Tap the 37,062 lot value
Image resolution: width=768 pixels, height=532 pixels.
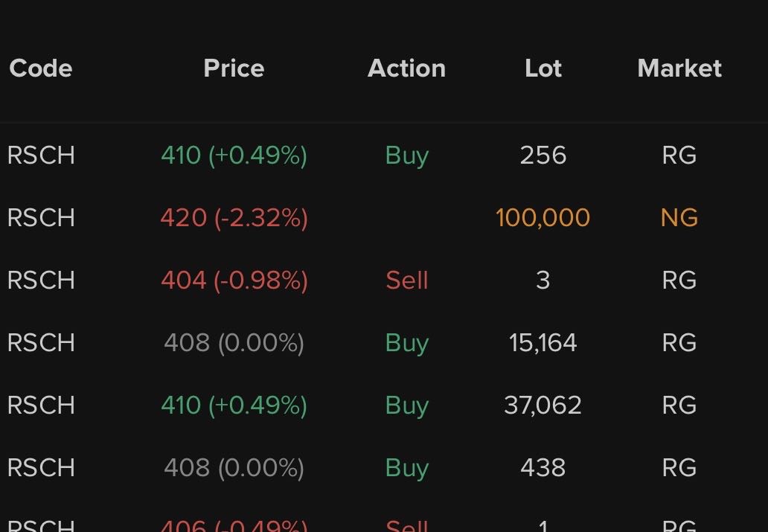pos(543,406)
